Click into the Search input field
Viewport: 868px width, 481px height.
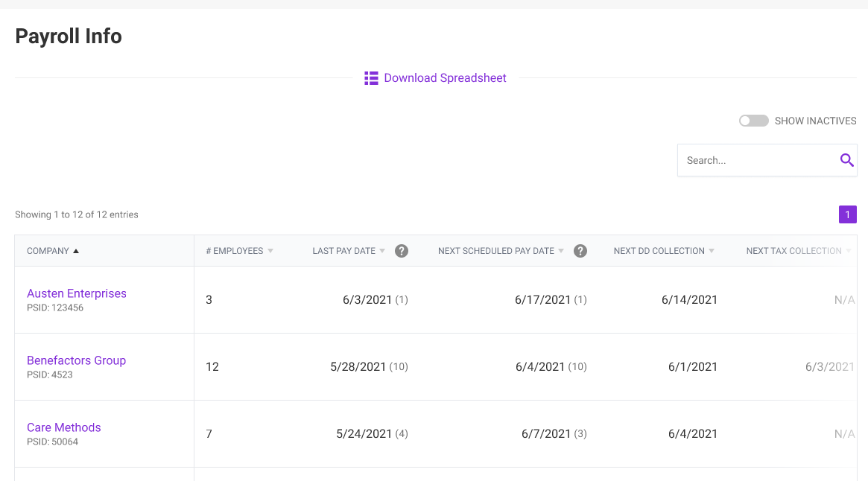pyautogui.click(x=756, y=160)
